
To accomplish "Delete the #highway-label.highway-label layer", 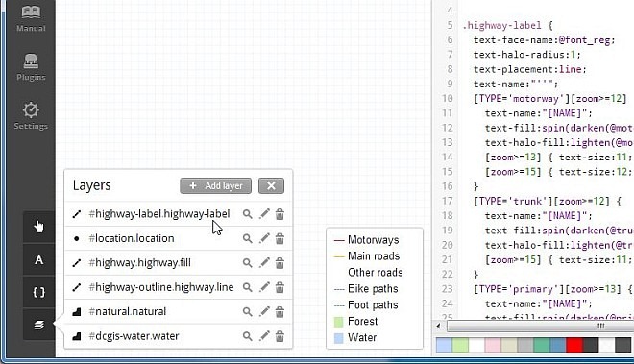I will [280, 214].
